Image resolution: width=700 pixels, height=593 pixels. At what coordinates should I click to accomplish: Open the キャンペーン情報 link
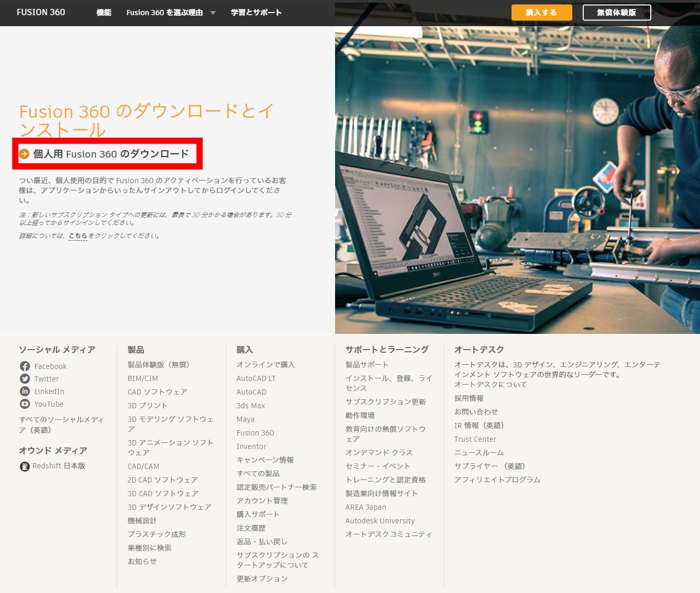(265, 460)
